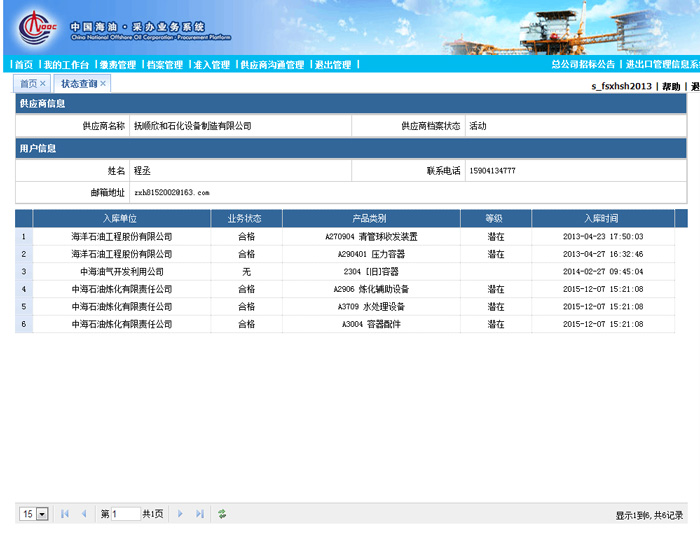
Task: Click the 帮助 link
Action: [671, 87]
